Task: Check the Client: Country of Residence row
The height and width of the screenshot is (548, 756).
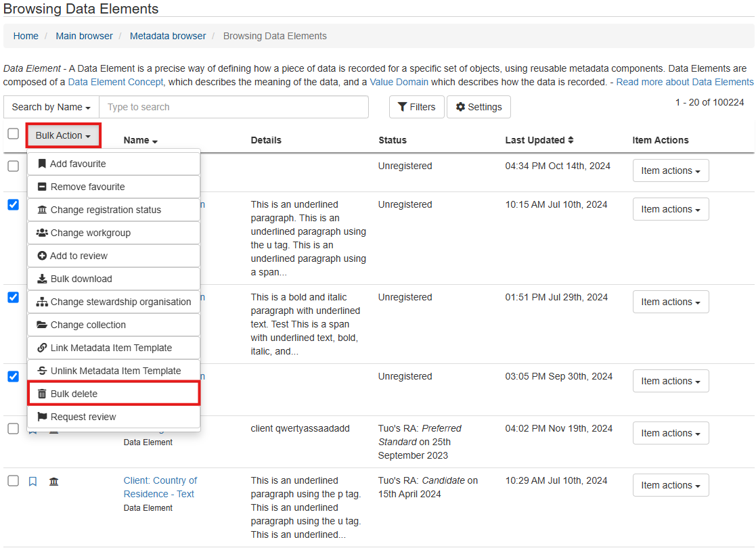Action: point(13,481)
